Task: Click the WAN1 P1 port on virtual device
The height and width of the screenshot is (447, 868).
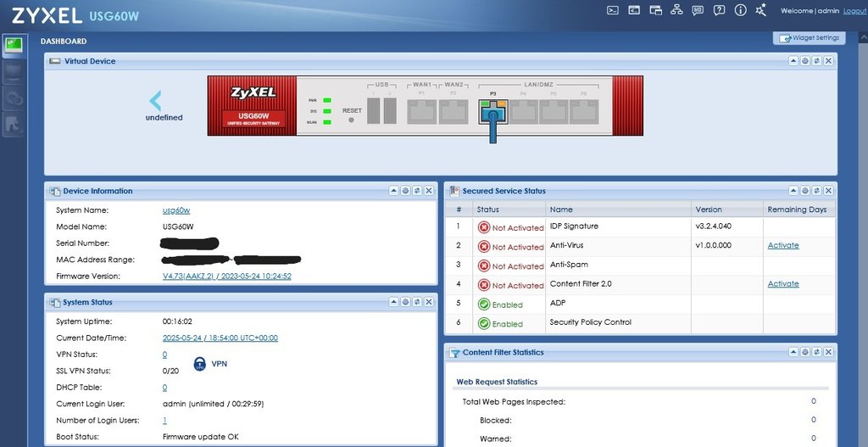Action: point(422,112)
